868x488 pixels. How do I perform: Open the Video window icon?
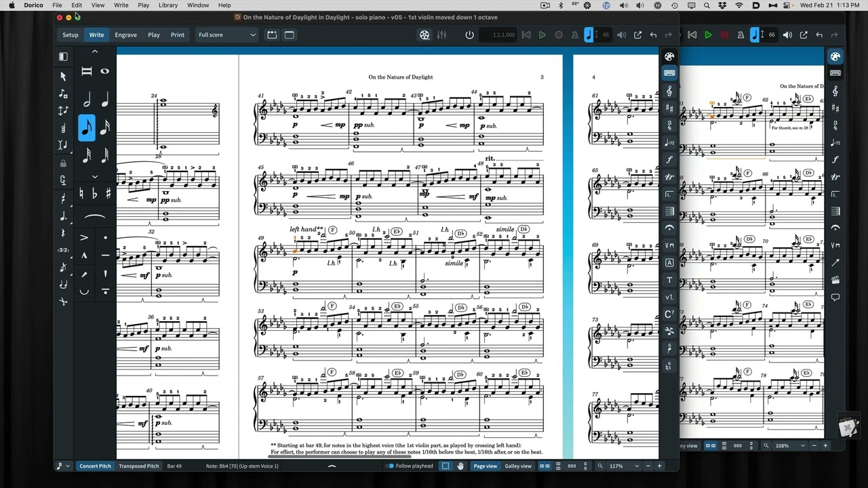coord(425,35)
